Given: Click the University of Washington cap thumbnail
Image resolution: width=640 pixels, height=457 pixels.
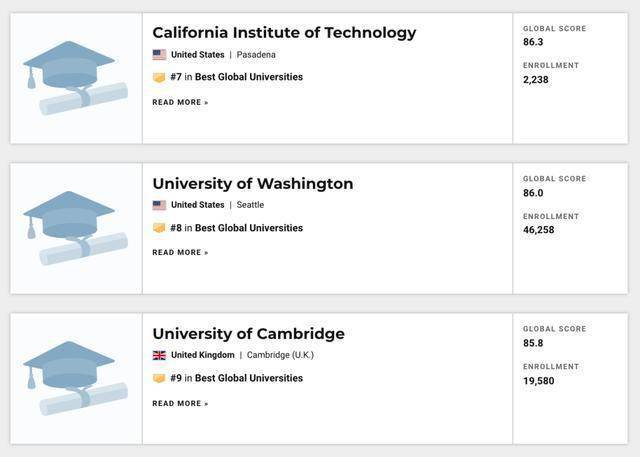Looking at the screenshot, I should 76,228.
